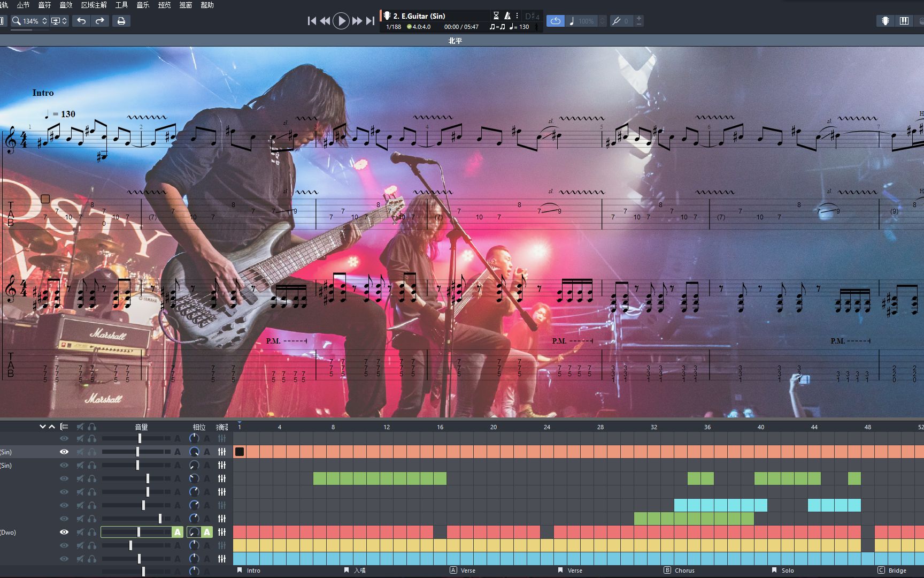This screenshot has height=578, width=924.
Task: Click the tuning fork transpose icon
Action: (x=617, y=21)
